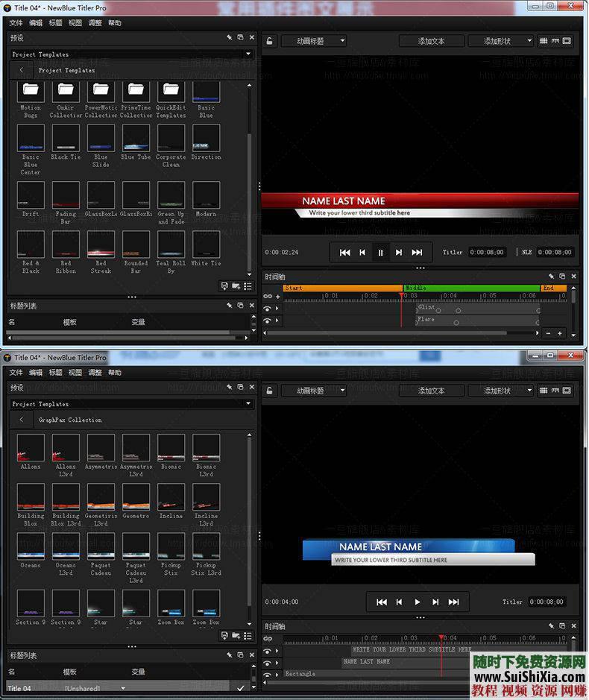Zoom in timeline with the plus button beside minus
This screenshot has width=589, height=700.
coord(560,334)
